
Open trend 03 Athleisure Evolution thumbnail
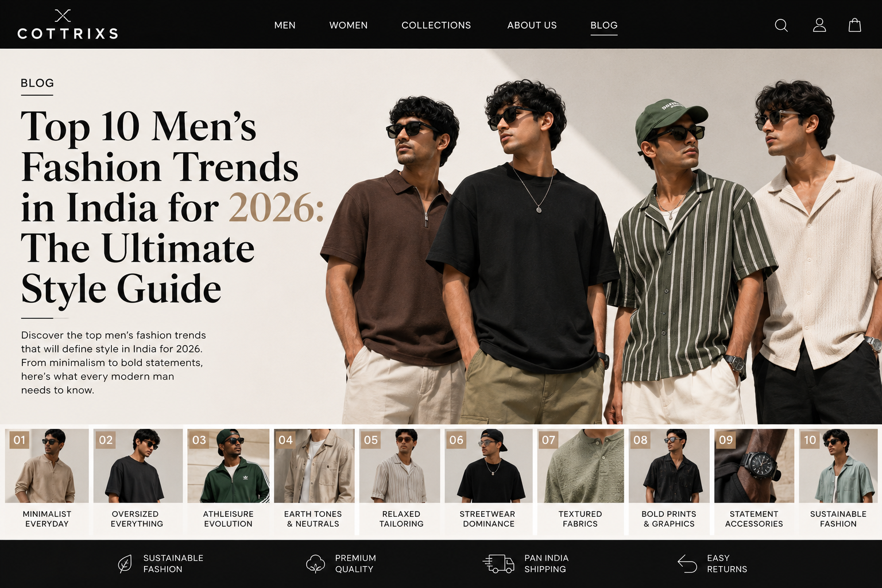tap(229, 466)
